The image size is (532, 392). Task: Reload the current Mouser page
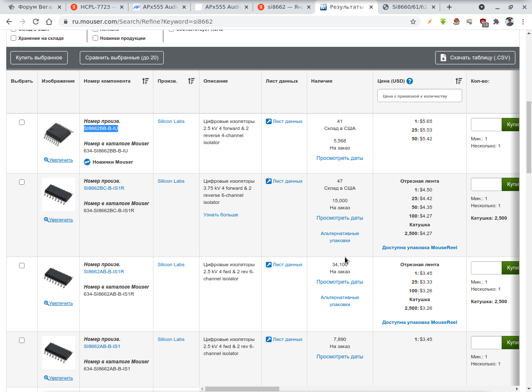pyautogui.click(x=36, y=22)
